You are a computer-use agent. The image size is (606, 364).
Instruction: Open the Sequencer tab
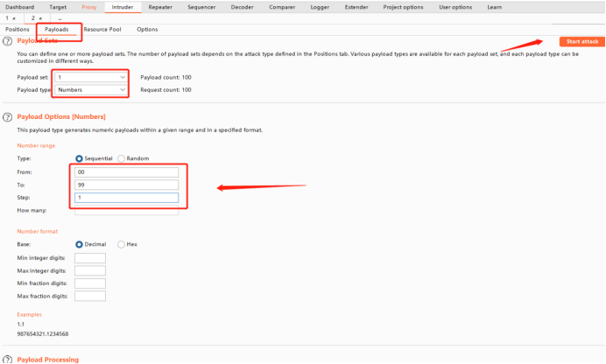pyautogui.click(x=201, y=7)
